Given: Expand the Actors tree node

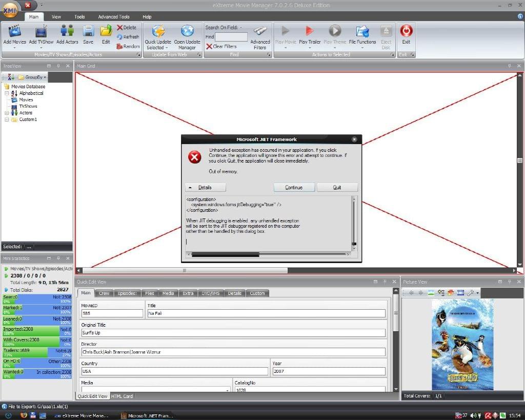Looking at the screenshot, I should (x=6, y=113).
